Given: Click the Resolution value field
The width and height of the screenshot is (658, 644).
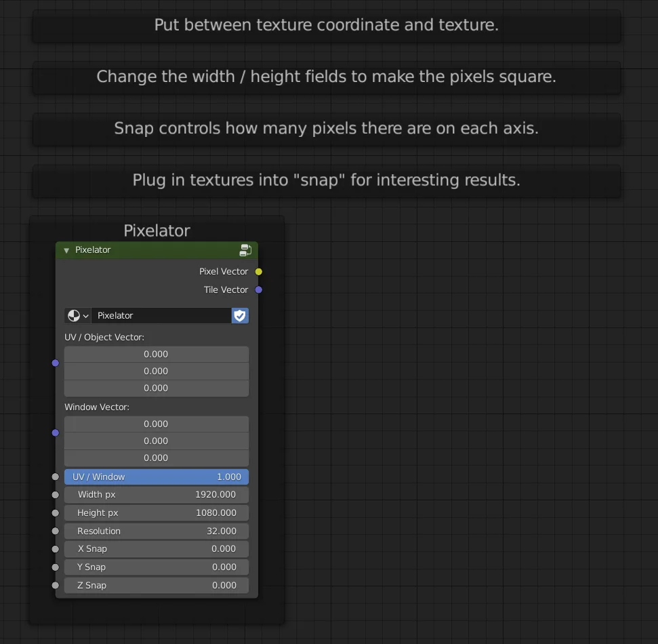Looking at the screenshot, I should point(157,531).
